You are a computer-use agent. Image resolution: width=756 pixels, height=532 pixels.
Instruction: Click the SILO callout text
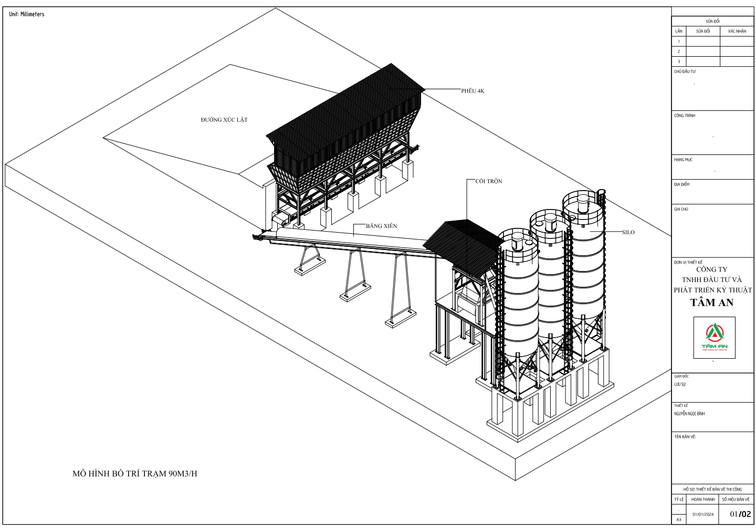(628, 232)
